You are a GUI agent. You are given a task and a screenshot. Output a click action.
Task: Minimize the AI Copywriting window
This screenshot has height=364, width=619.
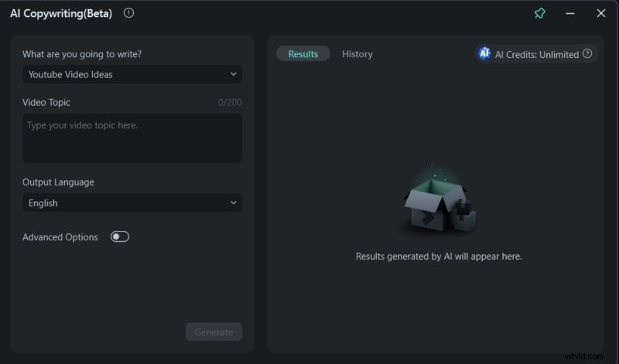coord(570,13)
